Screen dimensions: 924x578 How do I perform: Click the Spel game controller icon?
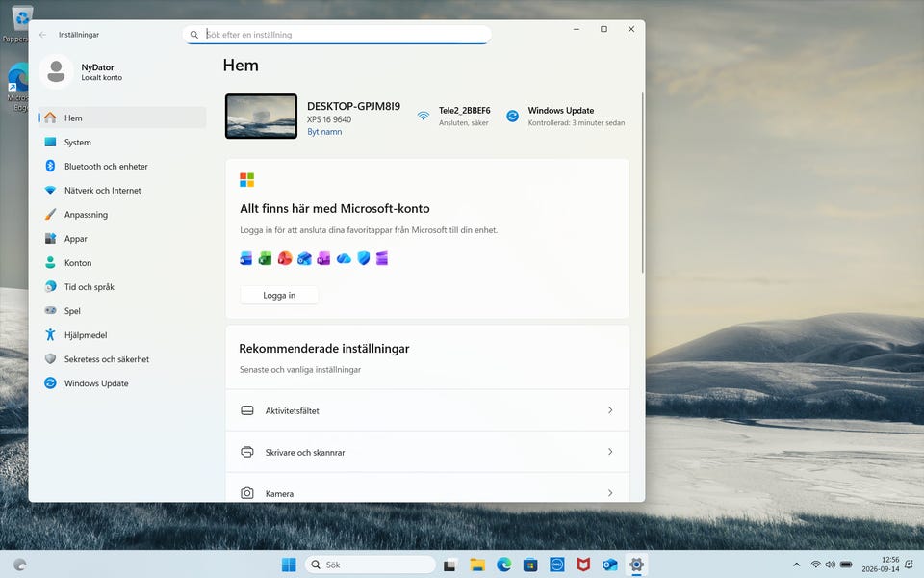tap(51, 311)
